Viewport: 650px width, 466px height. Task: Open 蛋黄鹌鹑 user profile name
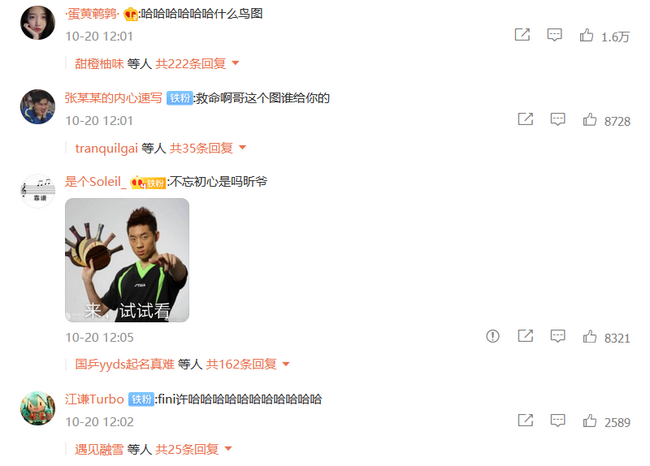coord(92,14)
